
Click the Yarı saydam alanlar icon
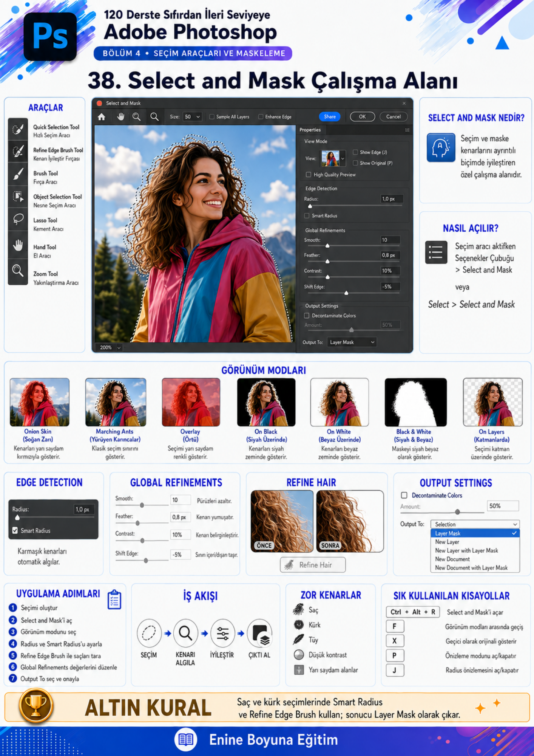[299, 670]
